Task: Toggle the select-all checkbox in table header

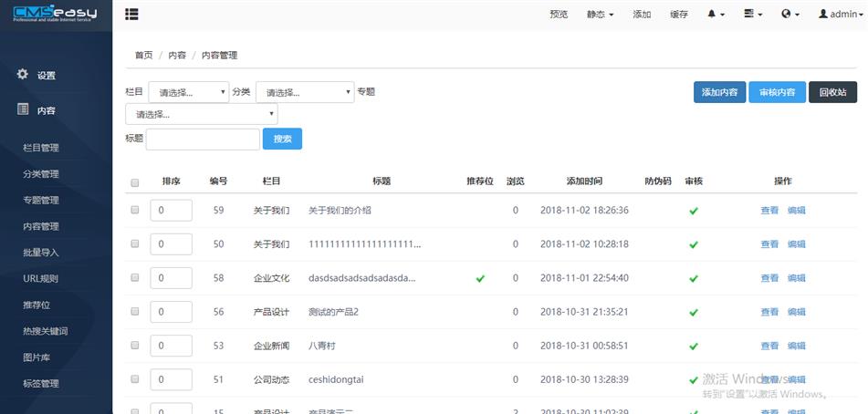Action: (x=135, y=182)
